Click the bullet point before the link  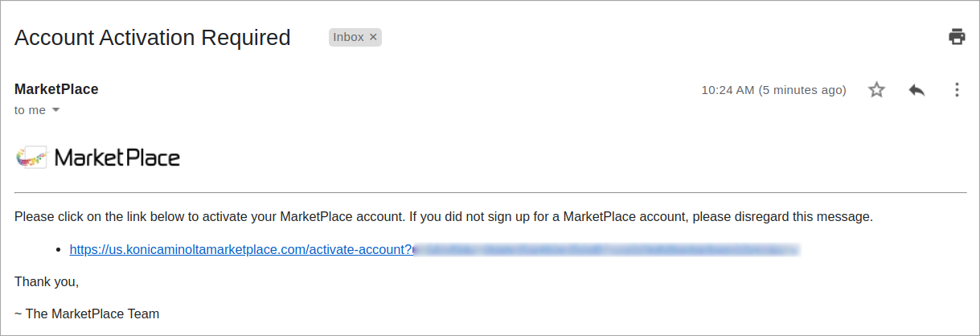pyautogui.click(x=59, y=250)
